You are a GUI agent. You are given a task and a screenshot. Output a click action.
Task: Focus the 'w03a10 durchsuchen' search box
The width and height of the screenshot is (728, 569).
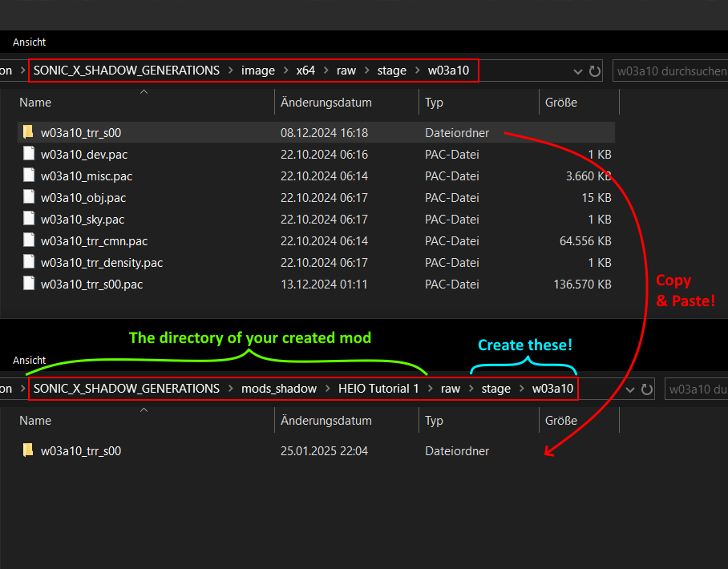670,71
